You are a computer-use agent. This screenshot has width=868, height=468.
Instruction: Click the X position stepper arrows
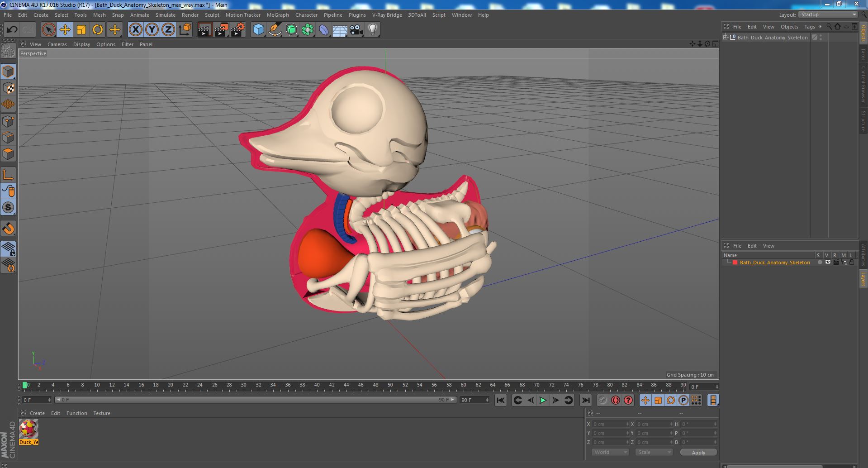[627, 424]
